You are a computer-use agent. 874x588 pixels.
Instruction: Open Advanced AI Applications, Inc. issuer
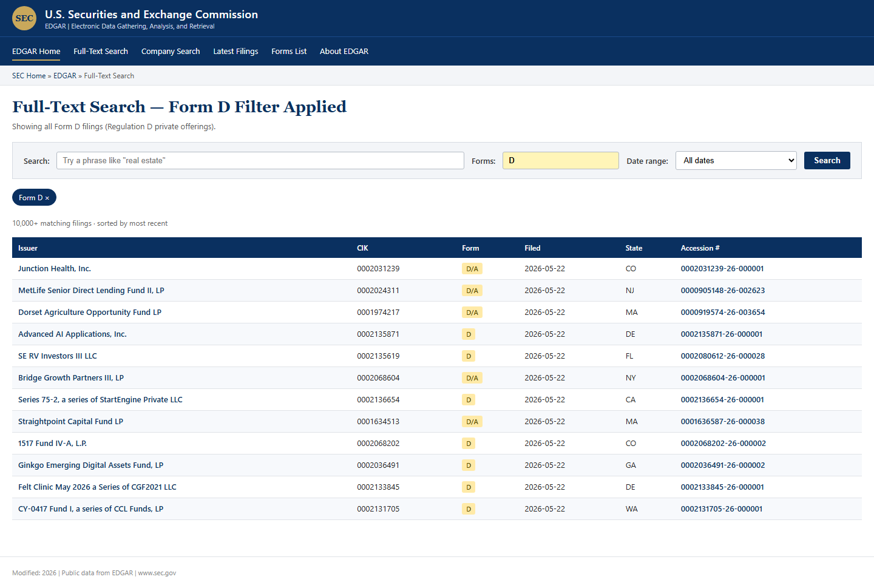pos(72,334)
